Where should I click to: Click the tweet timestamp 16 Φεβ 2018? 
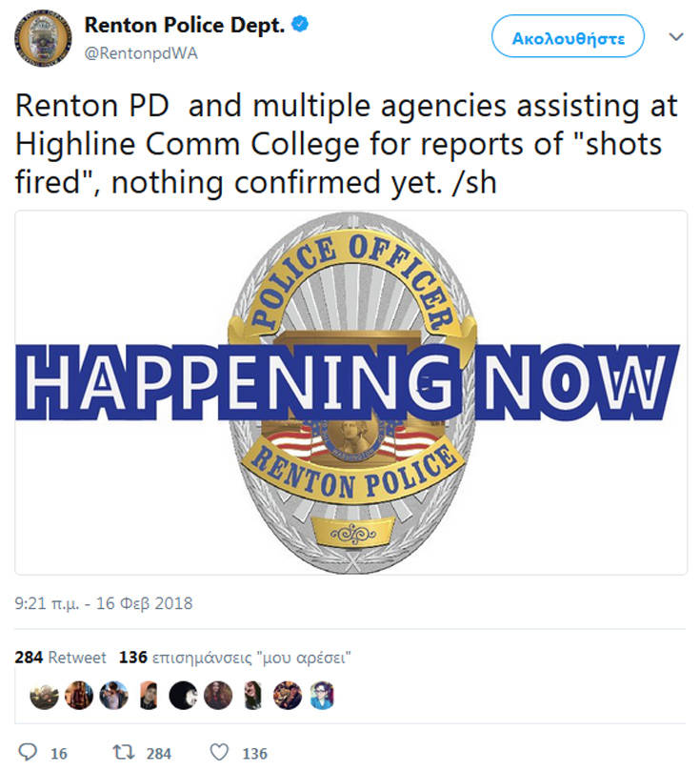click(104, 603)
